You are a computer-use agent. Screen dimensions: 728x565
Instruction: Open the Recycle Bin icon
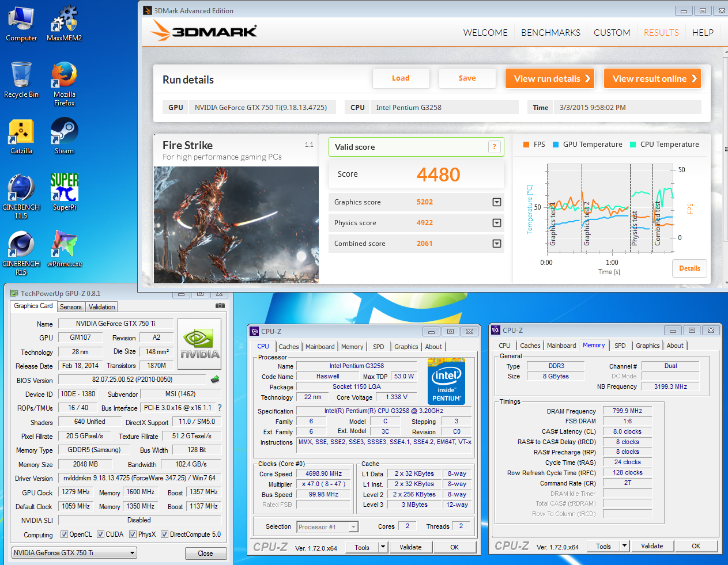[x=21, y=80]
